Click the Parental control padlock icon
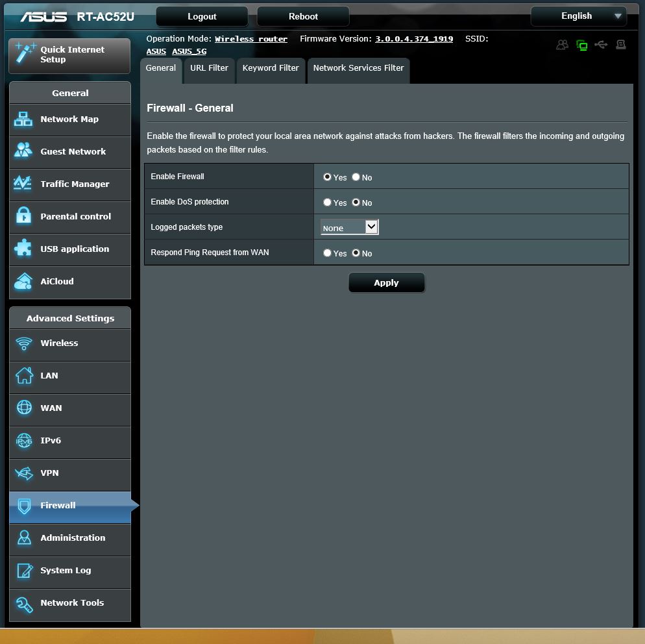This screenshot has height=644, width=645. (x=23, y=216)
